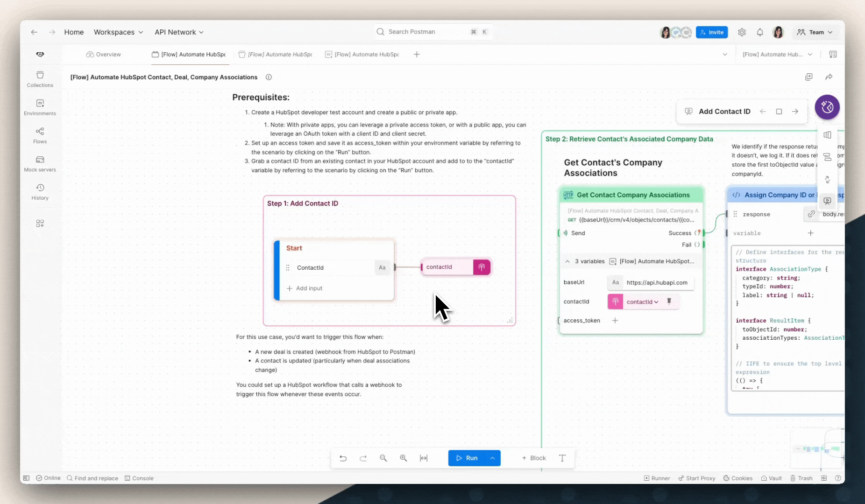Click the settings gear icon
Image resolution: width=865 pixels, height=504 pixels.
pos(742,32)
